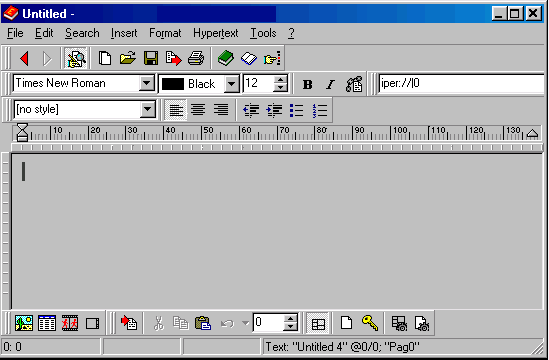Increase font size with up spinner arrow

280,79
